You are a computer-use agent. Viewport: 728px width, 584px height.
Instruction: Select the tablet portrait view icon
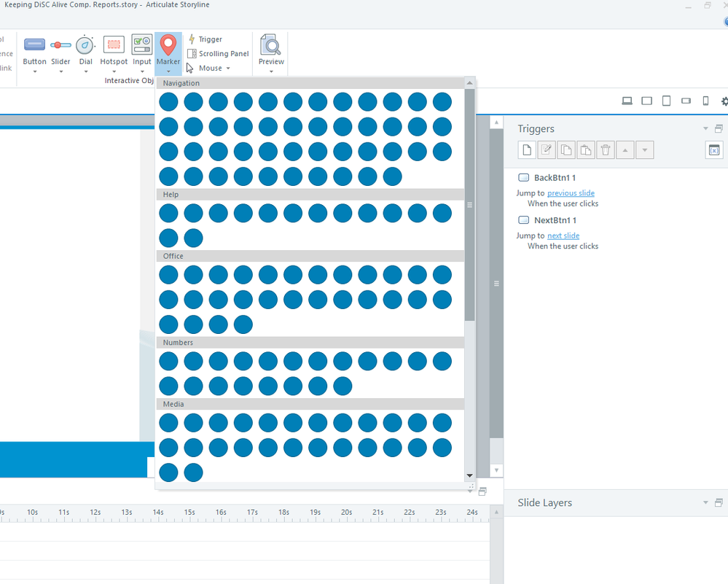[x=666, y=101]
